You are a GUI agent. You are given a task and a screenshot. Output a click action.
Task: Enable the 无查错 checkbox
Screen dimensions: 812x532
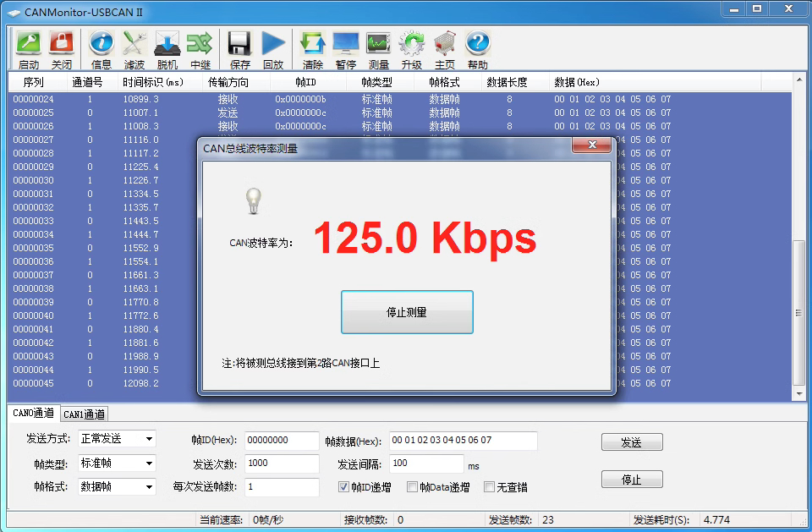pos(489,487)
